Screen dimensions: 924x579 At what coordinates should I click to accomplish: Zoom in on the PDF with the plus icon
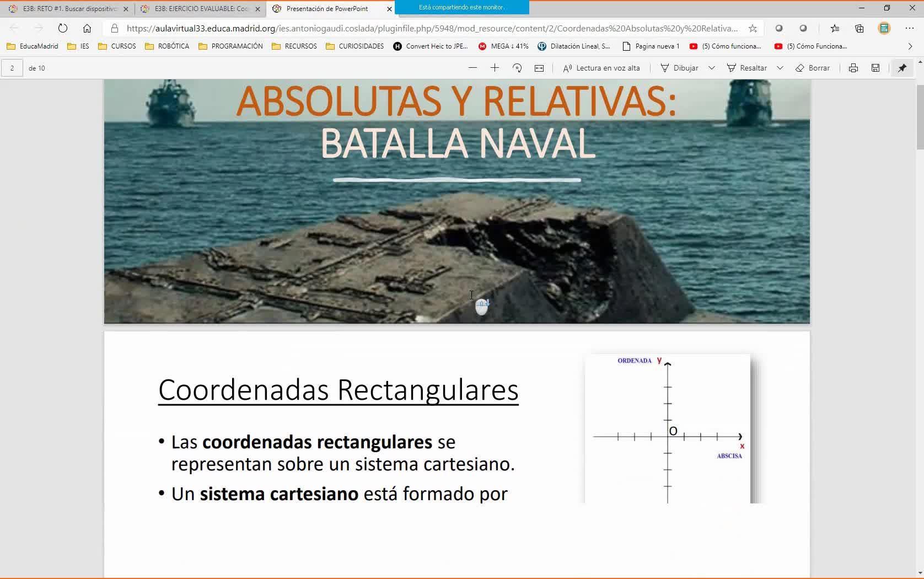point(495,68)
